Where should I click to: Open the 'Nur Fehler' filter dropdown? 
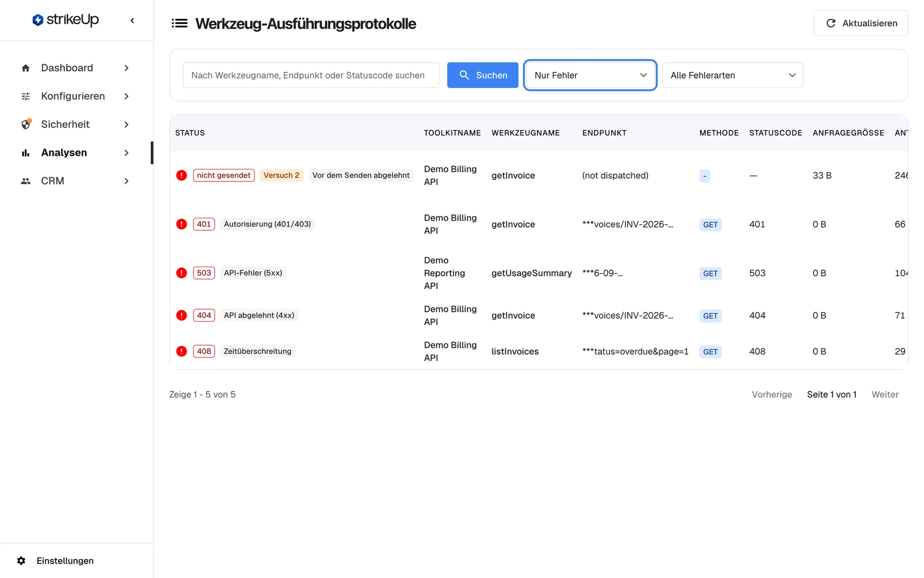[590, 75]
